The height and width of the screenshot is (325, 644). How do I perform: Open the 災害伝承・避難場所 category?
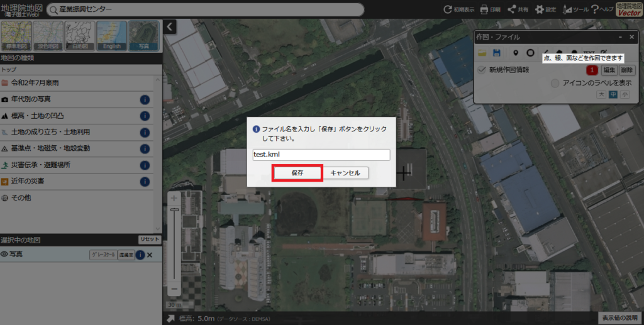tap(76, 165)
